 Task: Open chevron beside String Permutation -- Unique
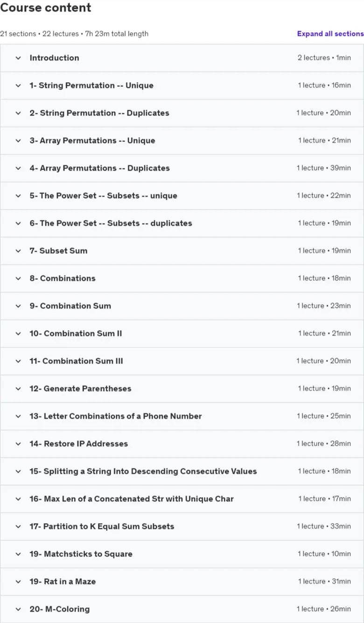tap(18, 85)
